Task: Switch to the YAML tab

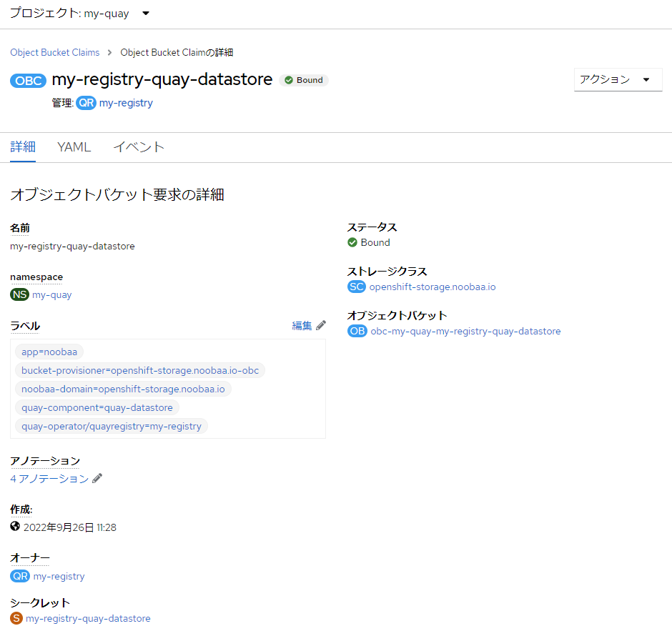Action: point(74,146)
